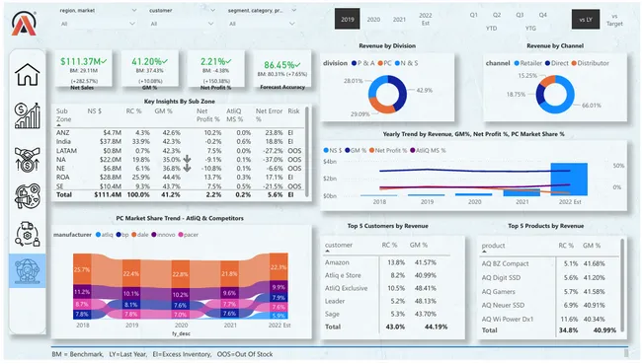Select quarter Q4 filter
Viewport: 642px width, 364px height.
[x=543, y=15]
